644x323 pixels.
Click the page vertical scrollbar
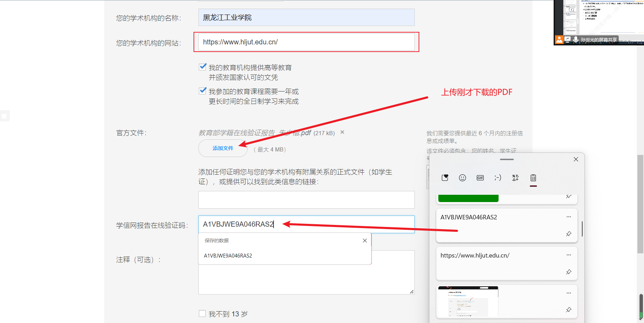click(640, 204)
